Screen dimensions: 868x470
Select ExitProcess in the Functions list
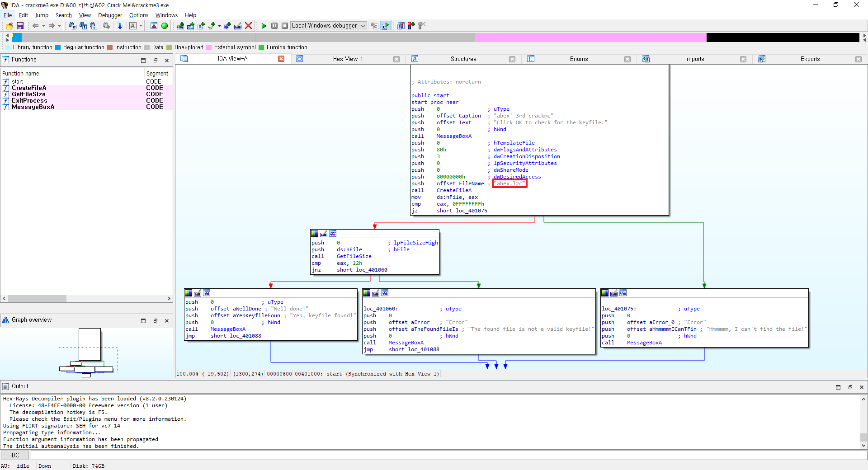[x=86, y=101]
